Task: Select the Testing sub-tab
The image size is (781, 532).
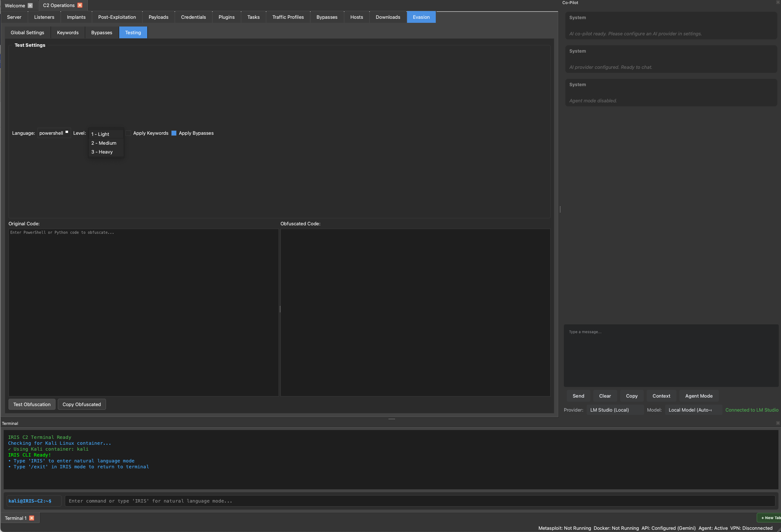Action: (133, 32)
